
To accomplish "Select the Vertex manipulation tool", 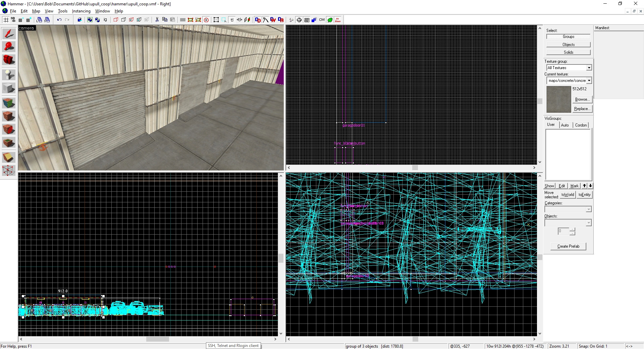I will pos(9,170).
